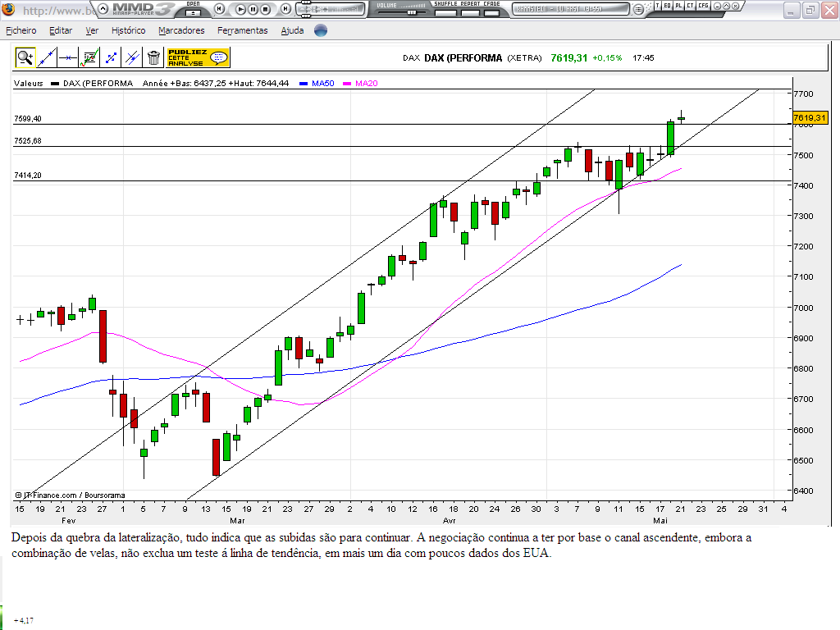Open the Ferramentas menu

click(242, 30)
